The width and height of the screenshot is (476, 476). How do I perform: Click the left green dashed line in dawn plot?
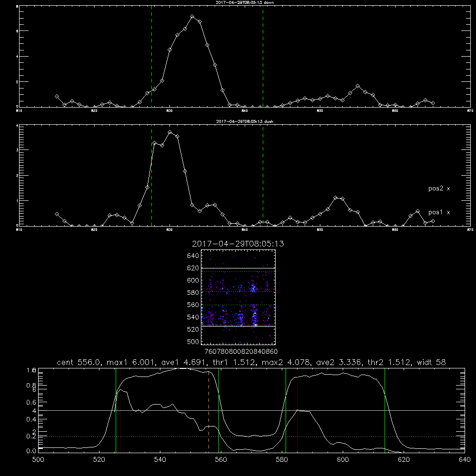151,58
